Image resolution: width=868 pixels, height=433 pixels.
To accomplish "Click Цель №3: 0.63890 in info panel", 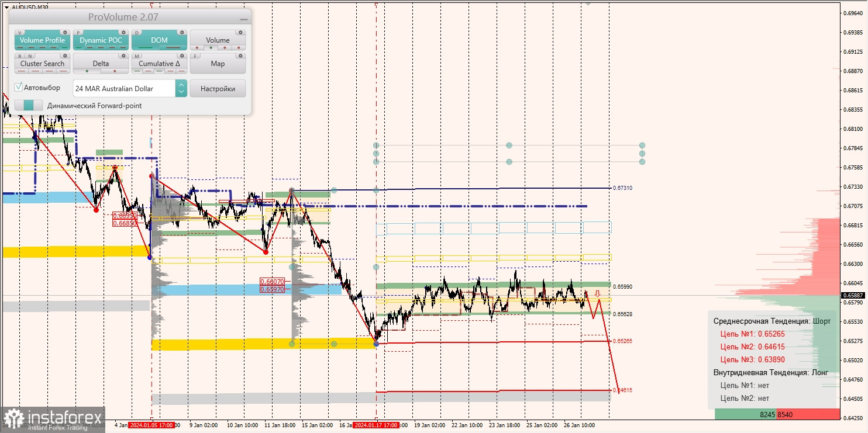I will point(752,359).
